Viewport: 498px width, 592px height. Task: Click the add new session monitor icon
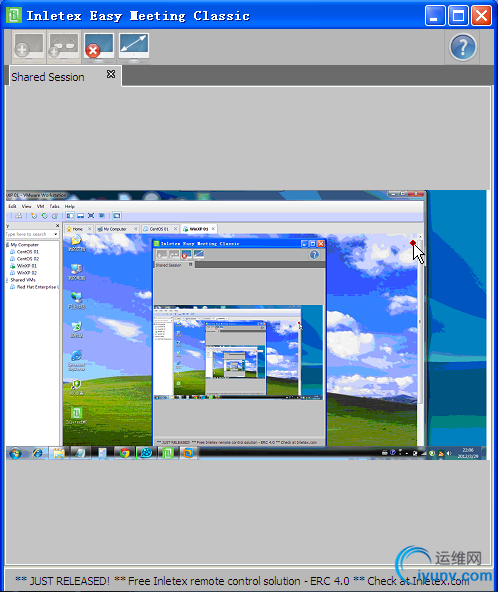click(29, 47)
